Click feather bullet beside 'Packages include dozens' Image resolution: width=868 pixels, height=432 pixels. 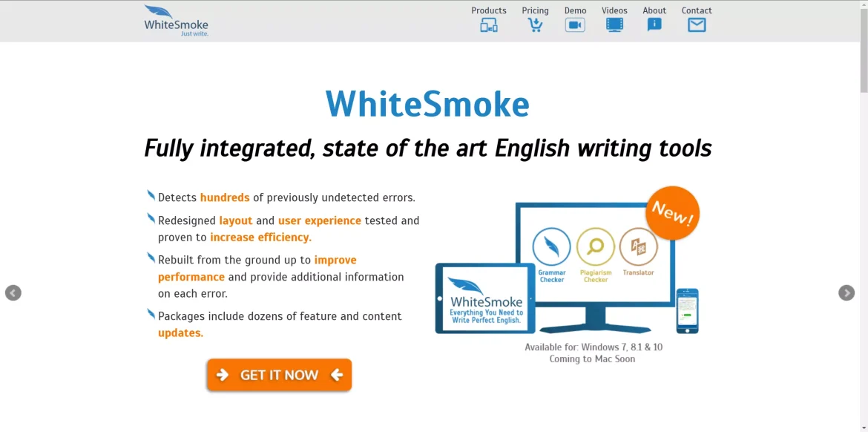pyautogui.click(x=151, y=314)
